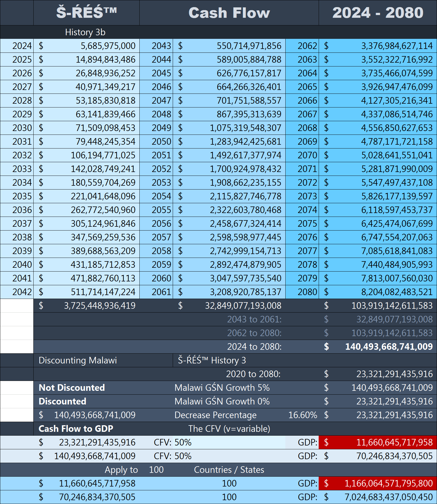
Task: Select the GDP value 7,024,683,437,050,450
Action: pos(388,497)
